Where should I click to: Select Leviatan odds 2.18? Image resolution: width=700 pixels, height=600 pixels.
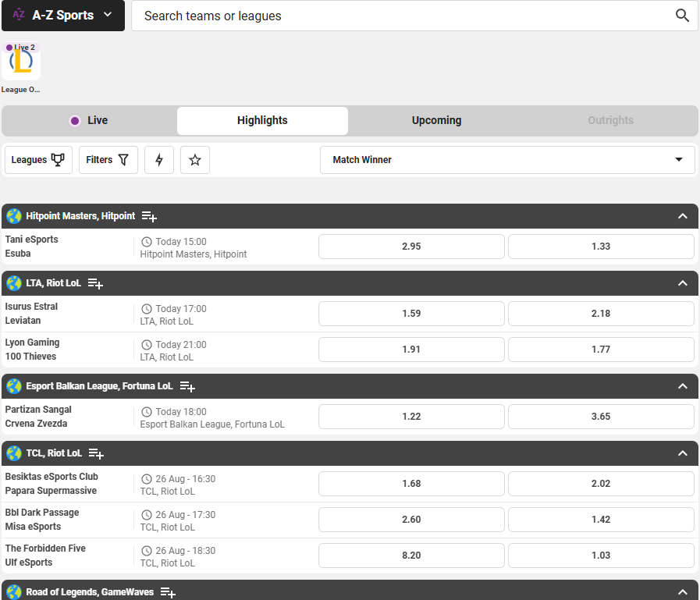pos(601,314)
